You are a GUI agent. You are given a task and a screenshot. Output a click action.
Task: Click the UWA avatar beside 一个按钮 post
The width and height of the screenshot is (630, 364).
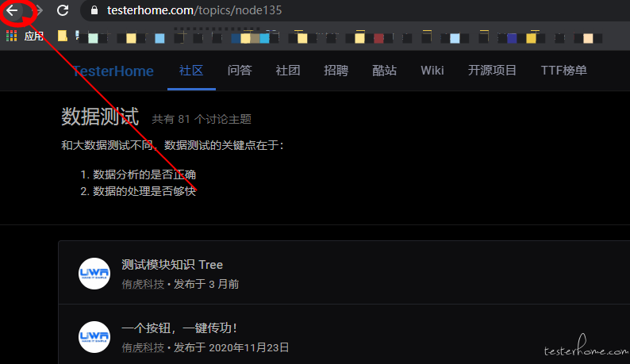pos(94,337)
